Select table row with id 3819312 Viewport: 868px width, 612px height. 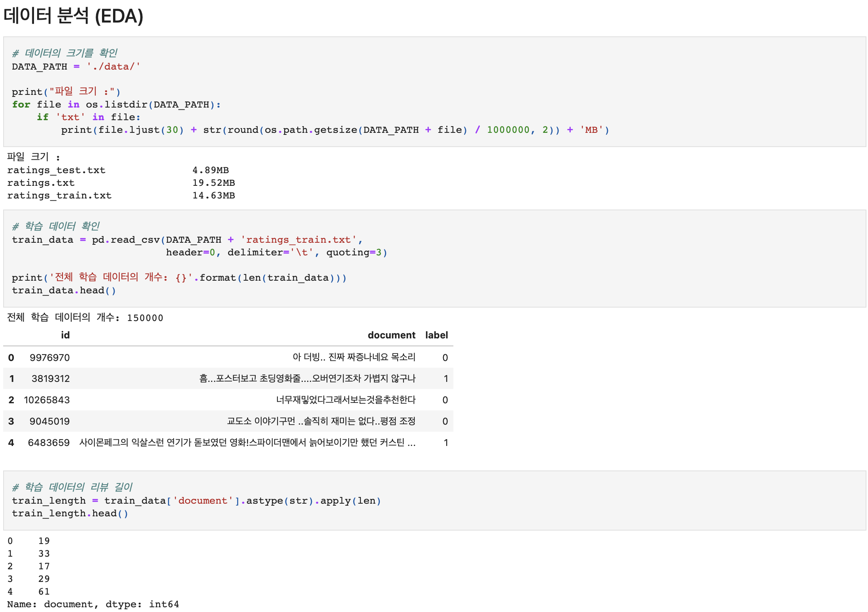[x=228, y=379]
